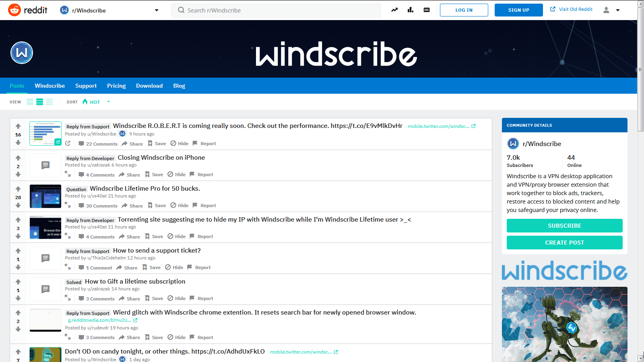Open the Visit Old Reddit link
The height and width of the screenshot is (362, 644).
pos(572,9)
